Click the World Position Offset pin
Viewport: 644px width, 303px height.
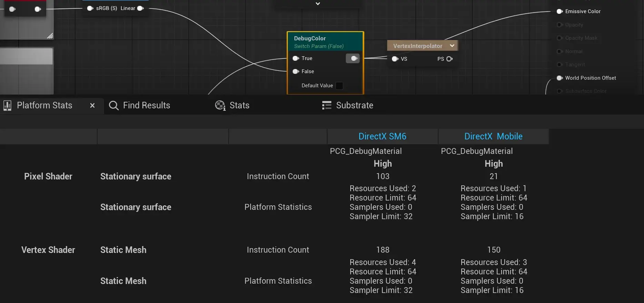[560, 78]
